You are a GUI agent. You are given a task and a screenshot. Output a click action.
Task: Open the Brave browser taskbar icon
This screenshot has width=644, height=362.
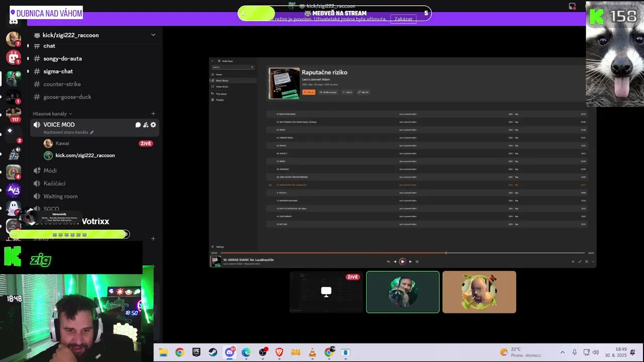click(279, 352)
